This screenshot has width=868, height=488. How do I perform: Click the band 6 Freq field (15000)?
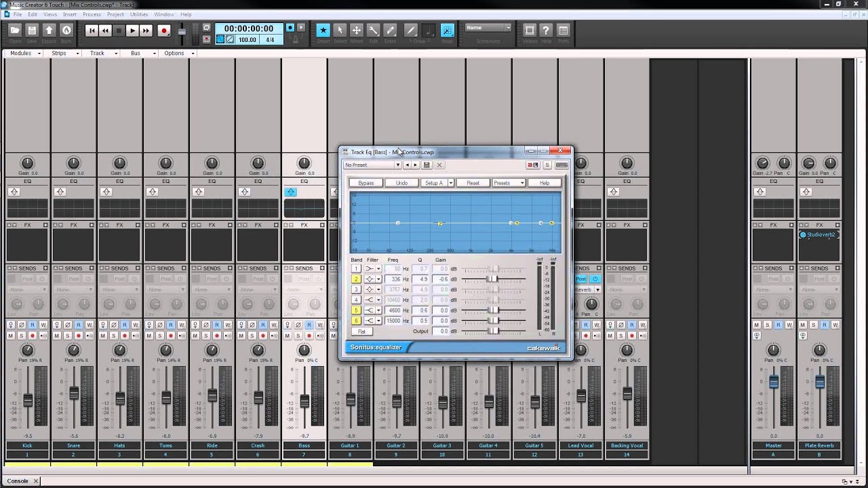coord(393,321)
